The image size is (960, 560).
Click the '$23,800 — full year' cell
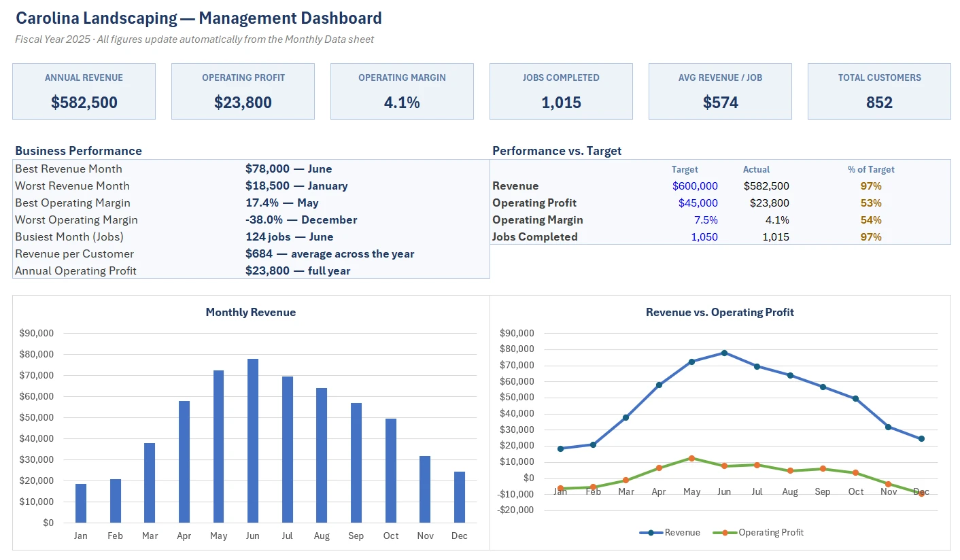(x=298, y=270)
